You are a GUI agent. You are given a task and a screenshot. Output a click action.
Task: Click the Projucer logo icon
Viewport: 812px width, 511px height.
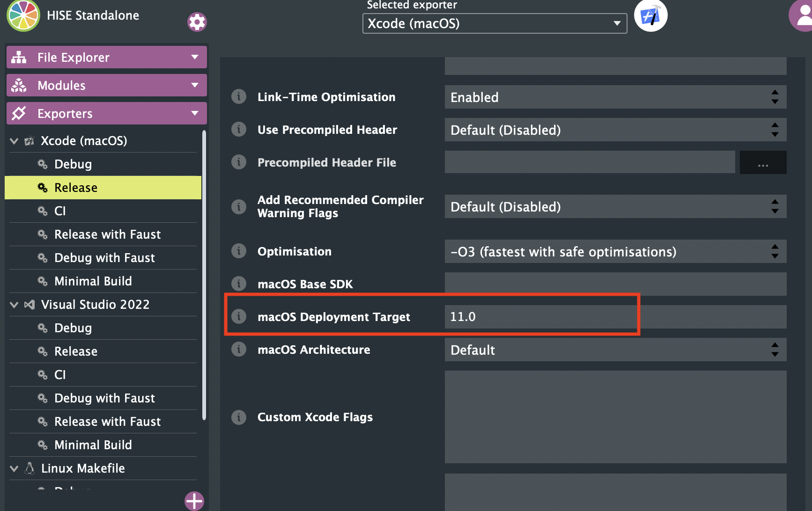coord(23,15)
